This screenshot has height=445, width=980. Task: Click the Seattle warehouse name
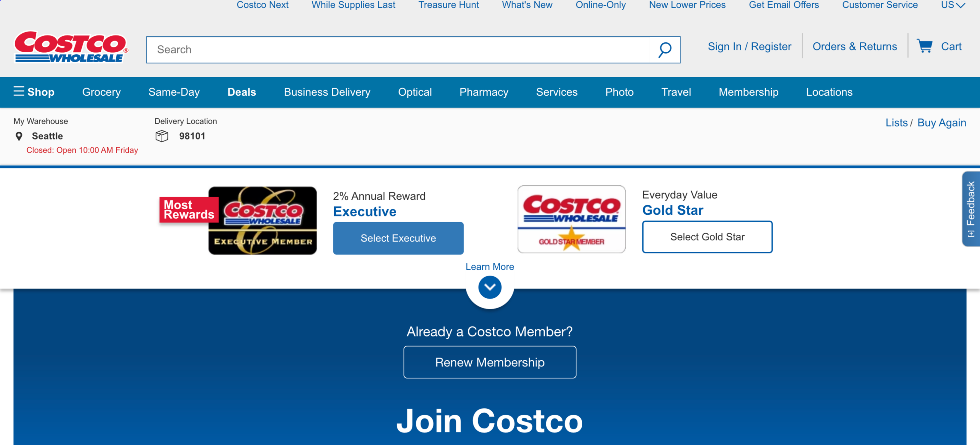47,136
